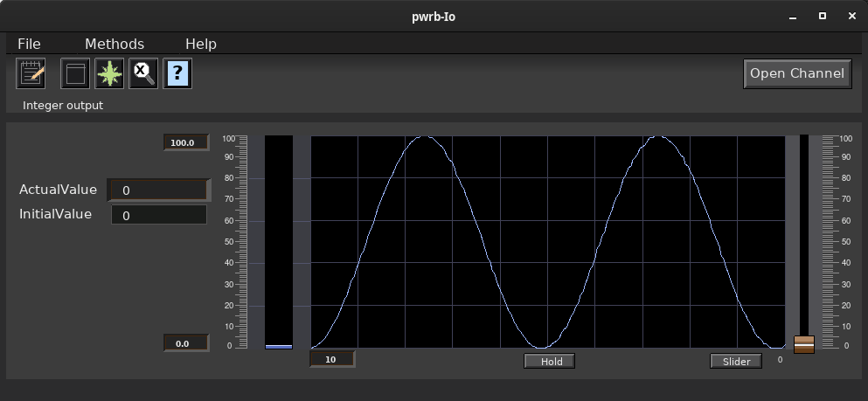Click the magnifier with X icon
This screenshot has width=868, height=401.
tap(144, 73)
